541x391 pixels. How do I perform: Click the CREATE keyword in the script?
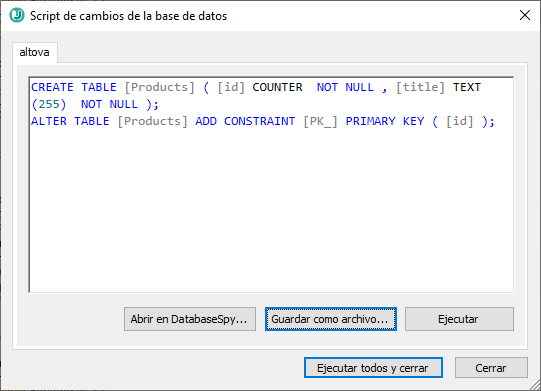coord(52,87)
